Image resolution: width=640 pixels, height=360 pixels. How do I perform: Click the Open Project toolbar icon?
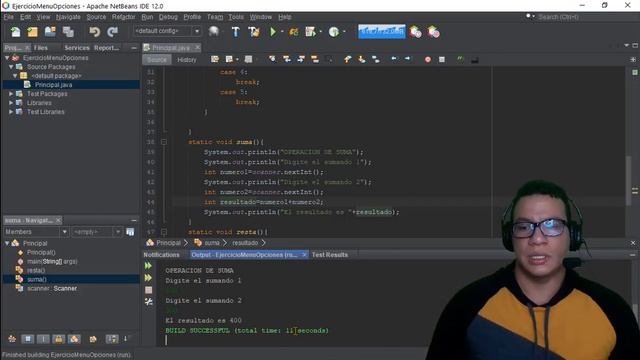tap(50, 32)
